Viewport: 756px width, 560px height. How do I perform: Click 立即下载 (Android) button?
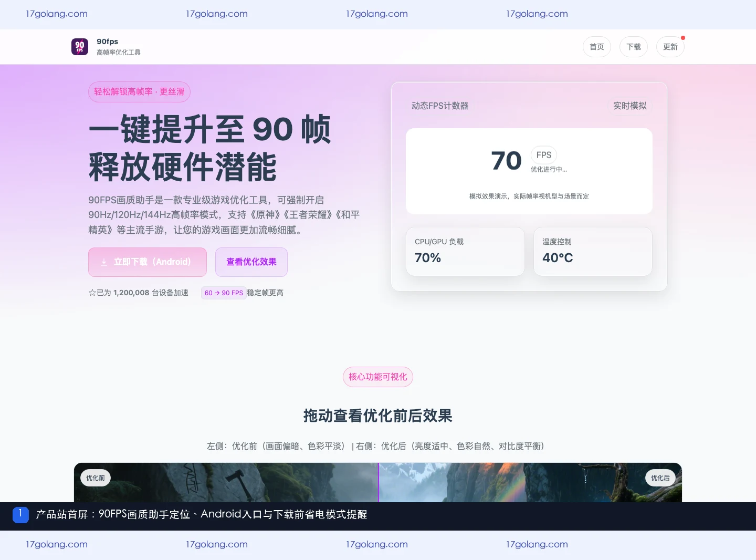click(148, 262)
